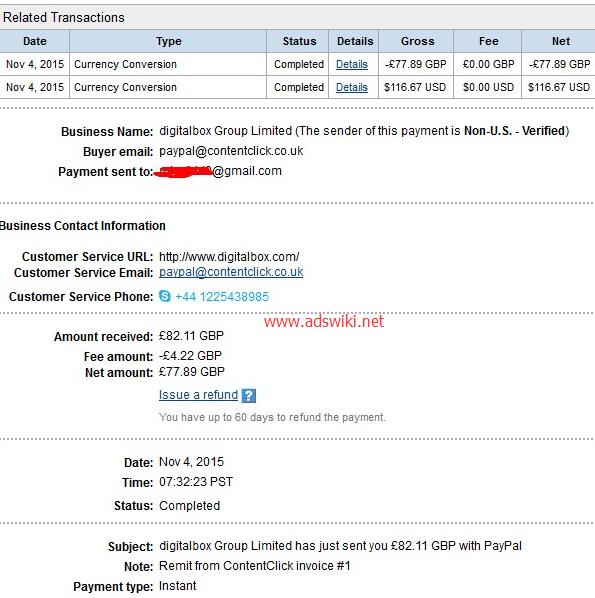The height and width of the screenshot is (598, 595).
Task: Click the Status column header
Action: pos(299,41)
